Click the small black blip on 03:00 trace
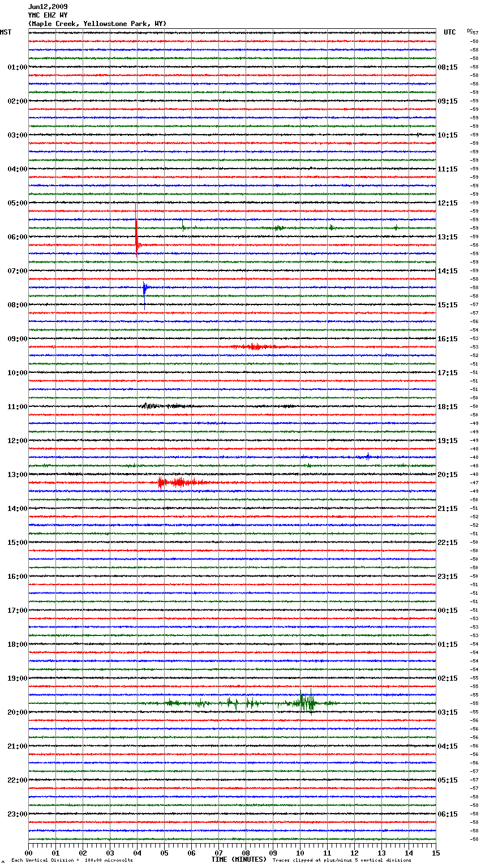This screenshot has width=481, height=868. [418, 135]
